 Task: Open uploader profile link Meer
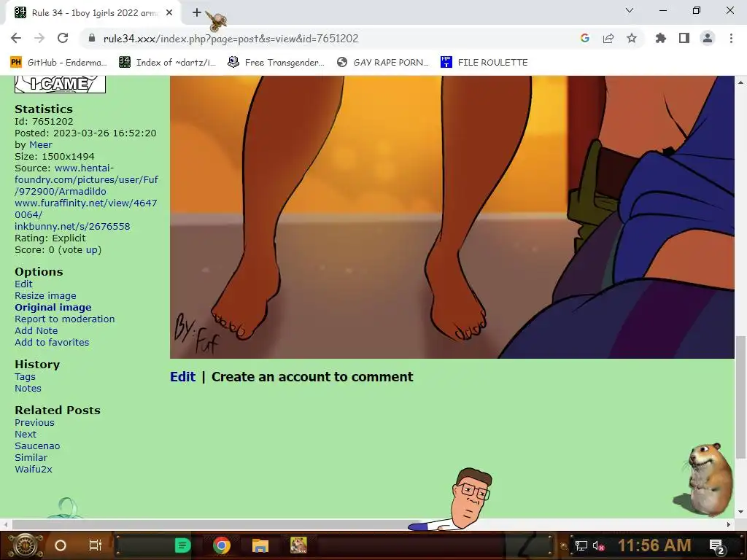[x=41, y=145]
